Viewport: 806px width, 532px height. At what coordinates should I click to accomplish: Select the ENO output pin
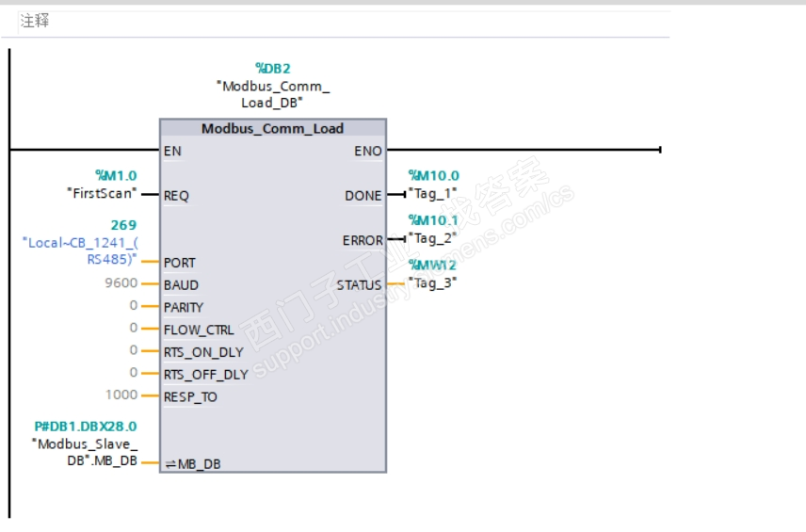[x=368, y=151]
